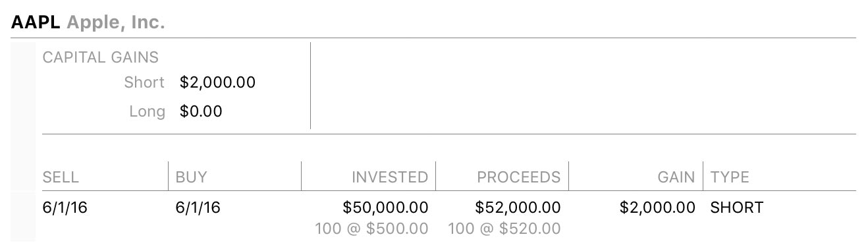Select the Apple, Inc. company name
868x249 pixels.
tap(115, 24)
